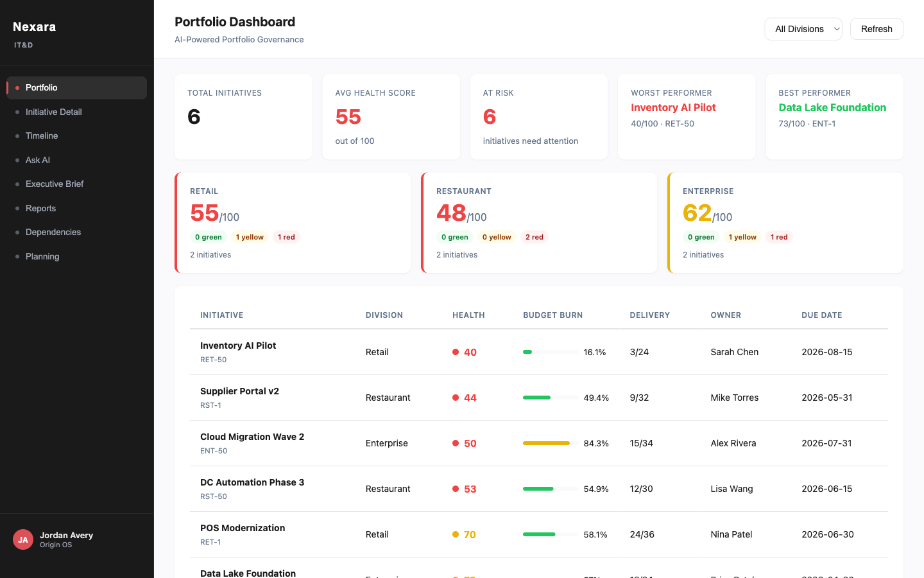Open the Ask AI page

76,160
